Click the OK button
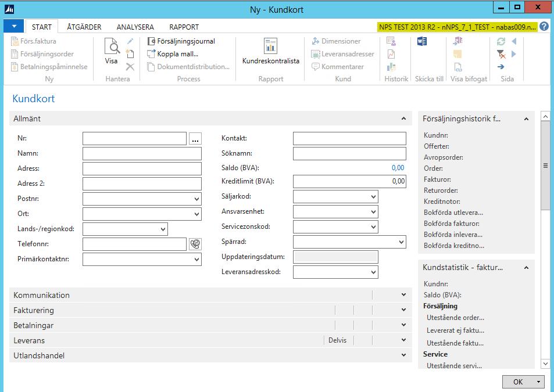 (517, 382)
